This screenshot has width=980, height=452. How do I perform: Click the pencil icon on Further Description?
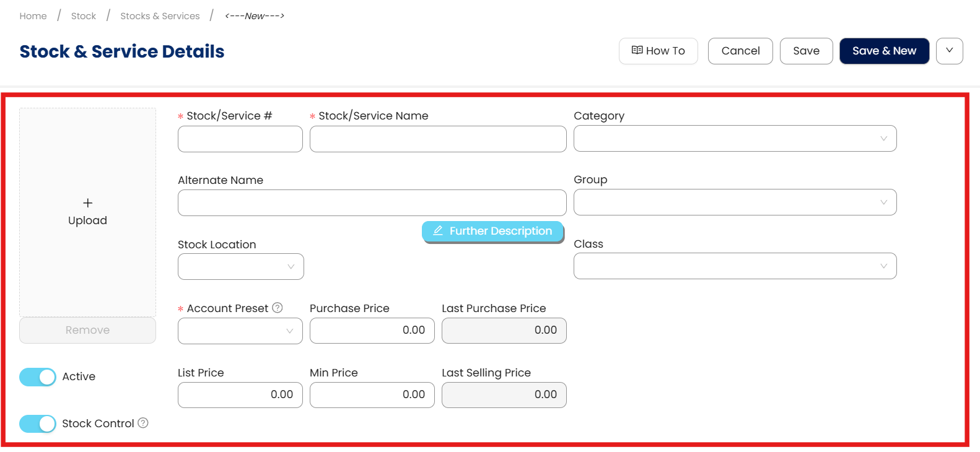pos(438,231)
